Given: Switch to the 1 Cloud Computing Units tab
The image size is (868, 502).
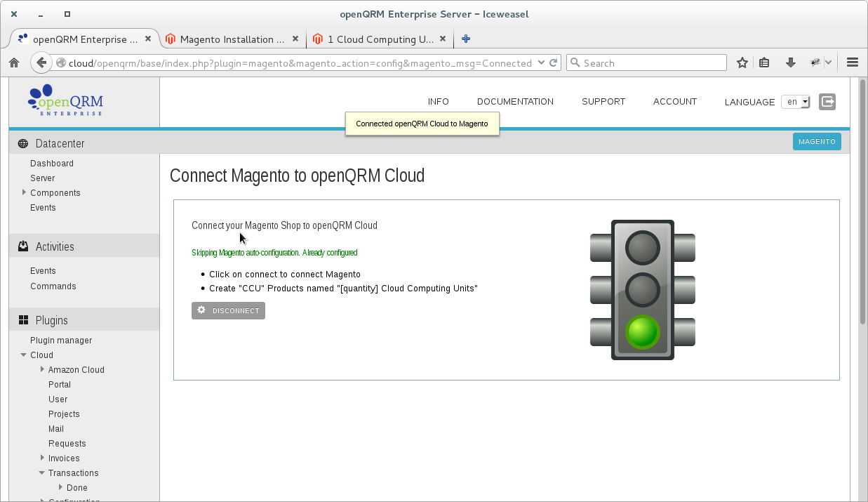Looking at the screenshot, I should click(x=380, y=39).
